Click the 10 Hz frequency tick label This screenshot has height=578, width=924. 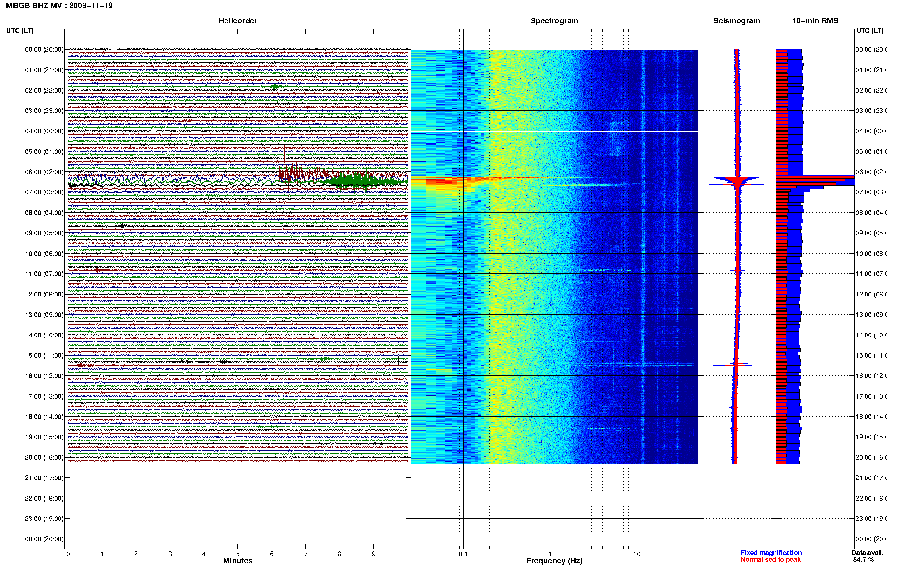click(637, 554)
